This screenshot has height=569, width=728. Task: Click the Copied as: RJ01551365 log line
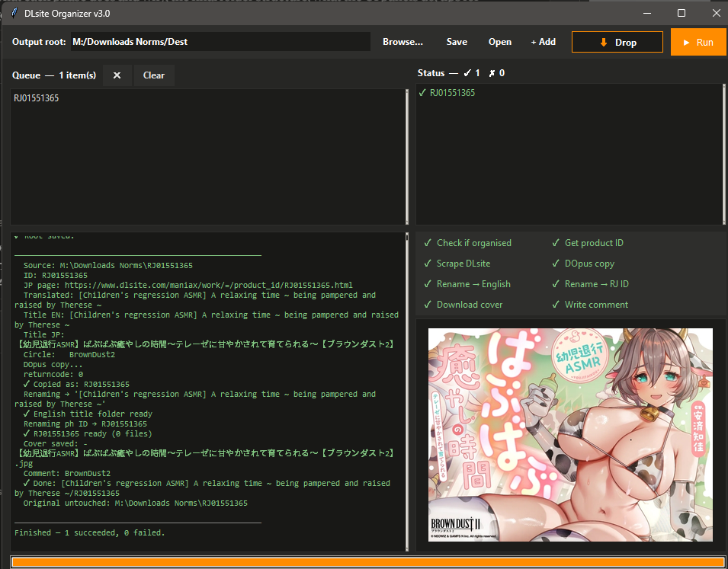[x=76, y=384]
